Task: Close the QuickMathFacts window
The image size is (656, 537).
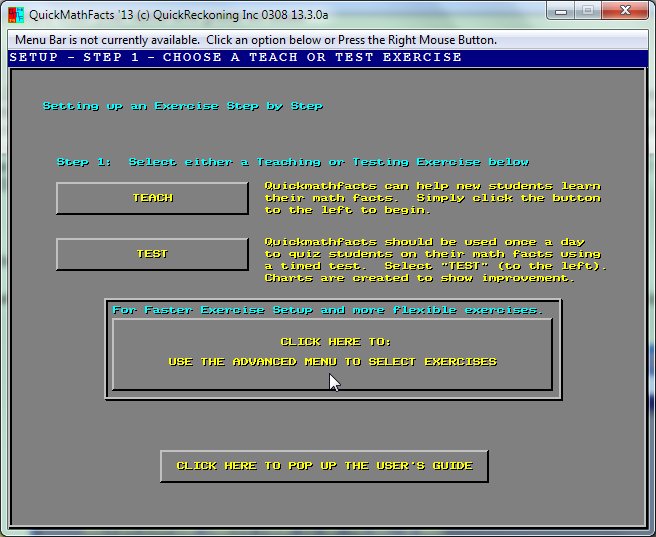Action: point(626,11)
